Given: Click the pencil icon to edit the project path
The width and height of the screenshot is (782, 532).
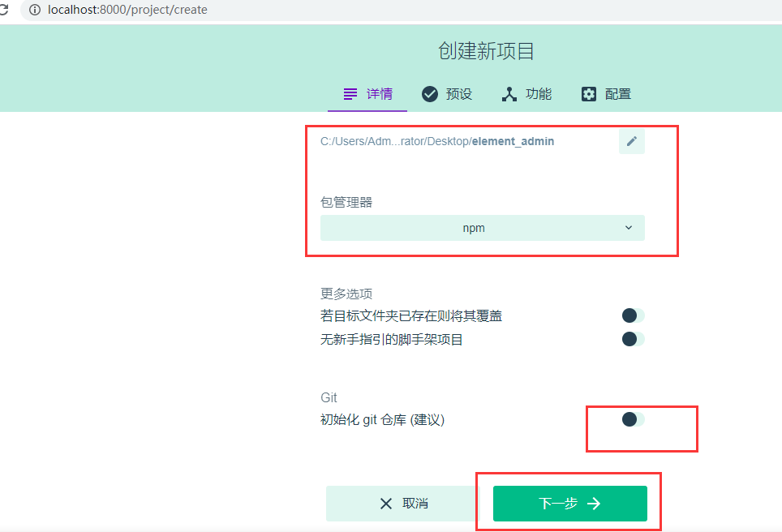Looking at the screenshot, I should 631,141.
